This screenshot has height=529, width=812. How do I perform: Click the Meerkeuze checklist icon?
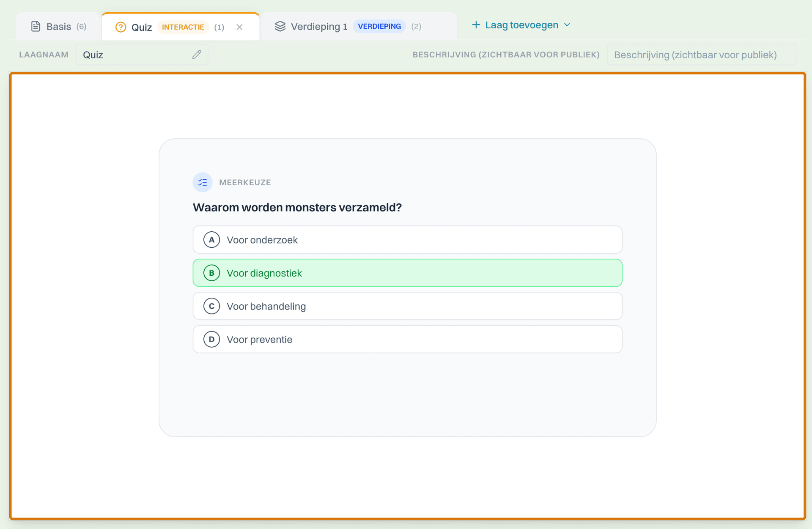tap(203, 182)
